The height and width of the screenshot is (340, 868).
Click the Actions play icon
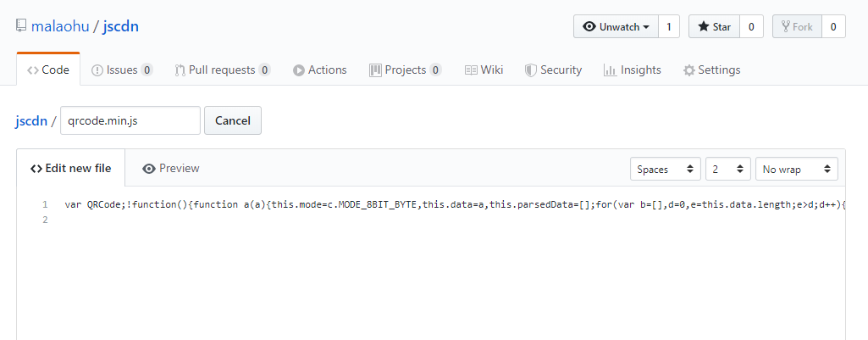[x=299, y=70]
